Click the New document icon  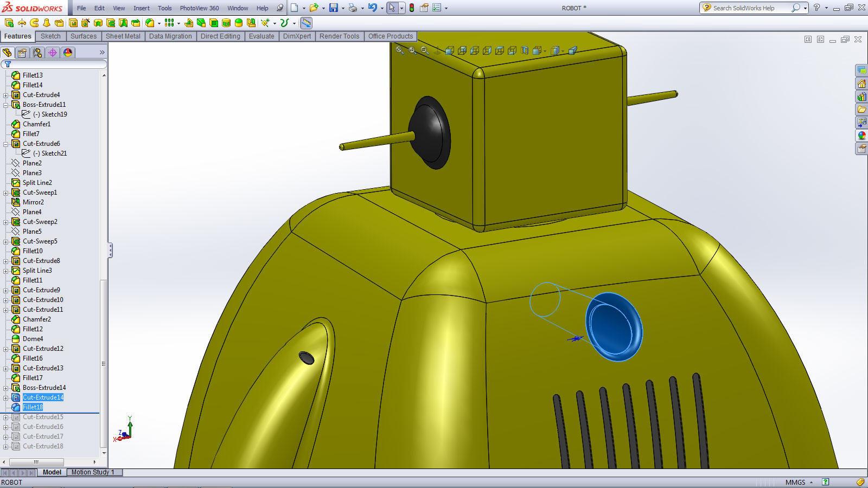point(294,8)
